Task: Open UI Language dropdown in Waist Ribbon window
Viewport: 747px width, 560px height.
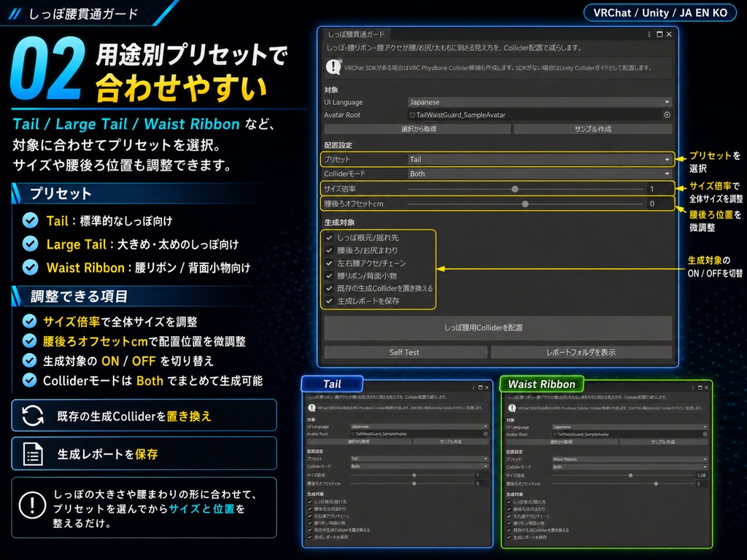Action: 630,427
